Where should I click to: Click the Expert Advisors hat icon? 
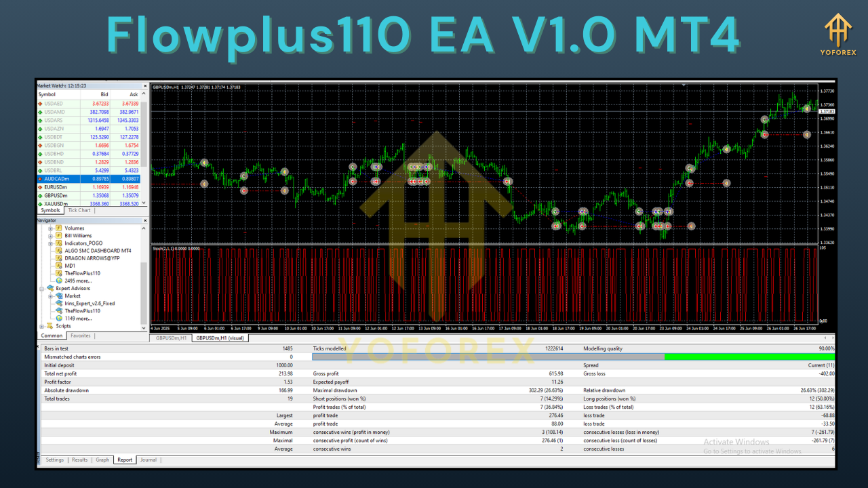51,288
